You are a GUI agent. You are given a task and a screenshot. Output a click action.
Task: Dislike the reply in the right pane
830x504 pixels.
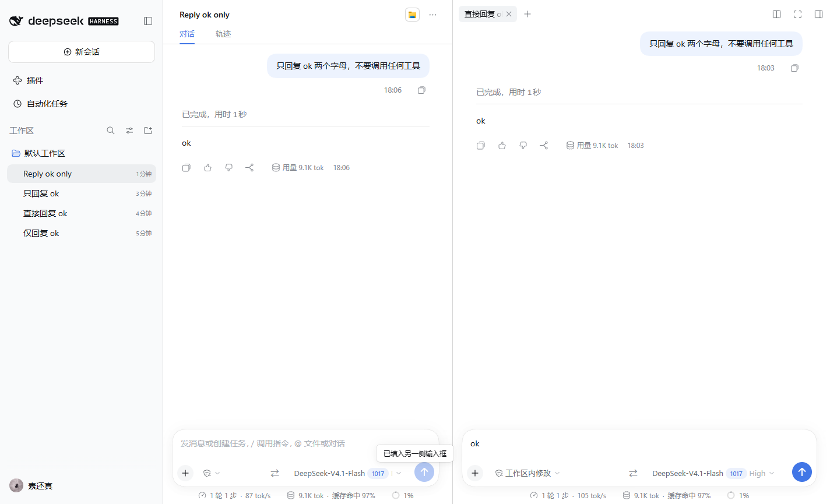click(x=523, y=146)
